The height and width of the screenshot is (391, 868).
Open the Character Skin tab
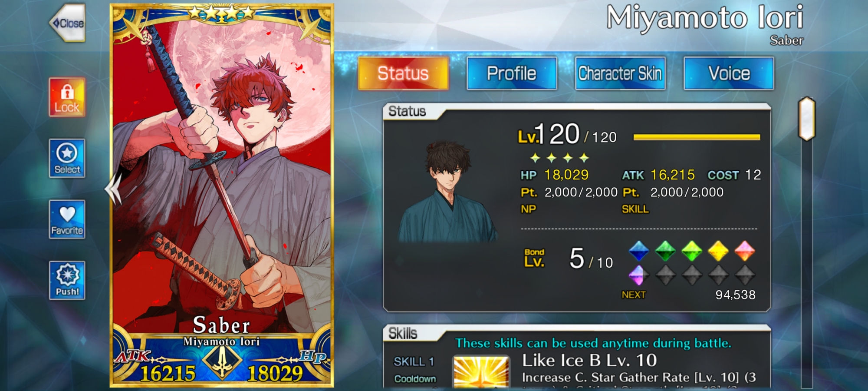(620, 73)
